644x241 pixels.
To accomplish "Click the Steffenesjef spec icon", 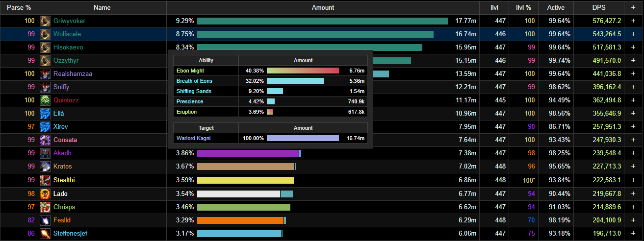I will (x=46, y=233).
